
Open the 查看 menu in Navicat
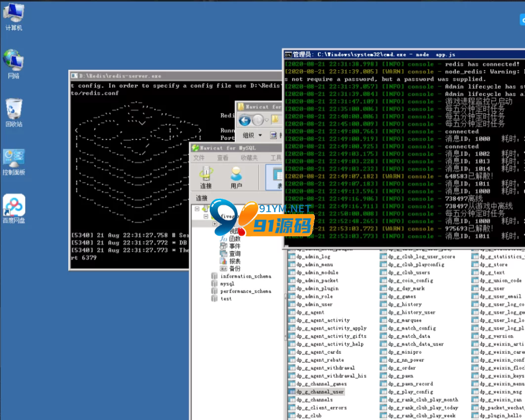223,158
